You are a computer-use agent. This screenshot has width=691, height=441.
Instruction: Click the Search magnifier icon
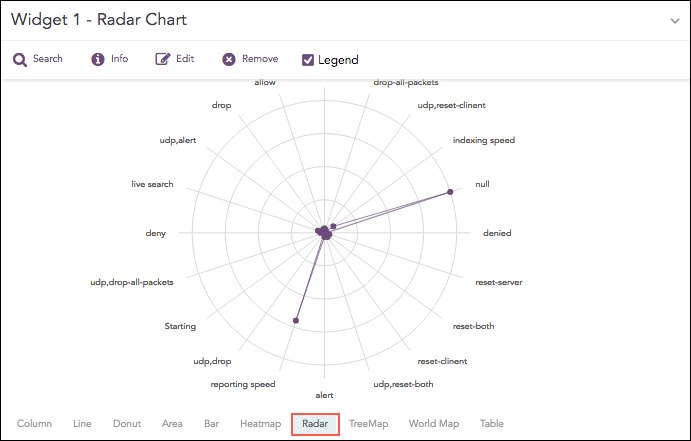(x=20, y=60)
